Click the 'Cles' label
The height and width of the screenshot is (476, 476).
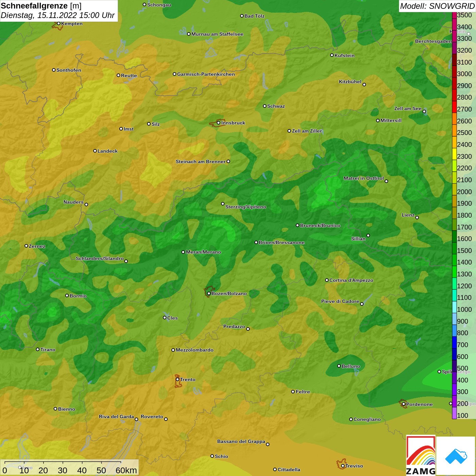click(x=172, y=318)
